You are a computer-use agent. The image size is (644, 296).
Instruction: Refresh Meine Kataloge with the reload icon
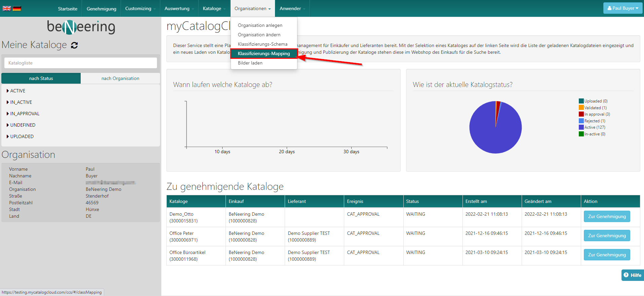[74, 45]
